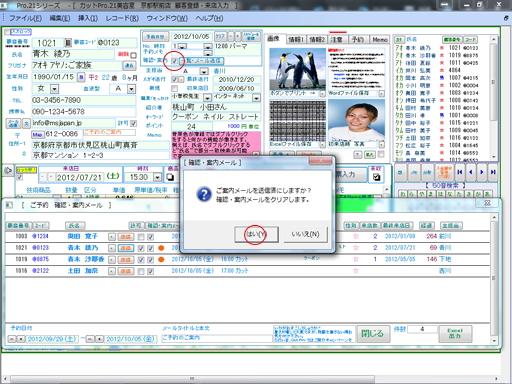This screenshot has height=384, width=512.
Task: Switch to the 情報2 tab
Action: (317, 40)
